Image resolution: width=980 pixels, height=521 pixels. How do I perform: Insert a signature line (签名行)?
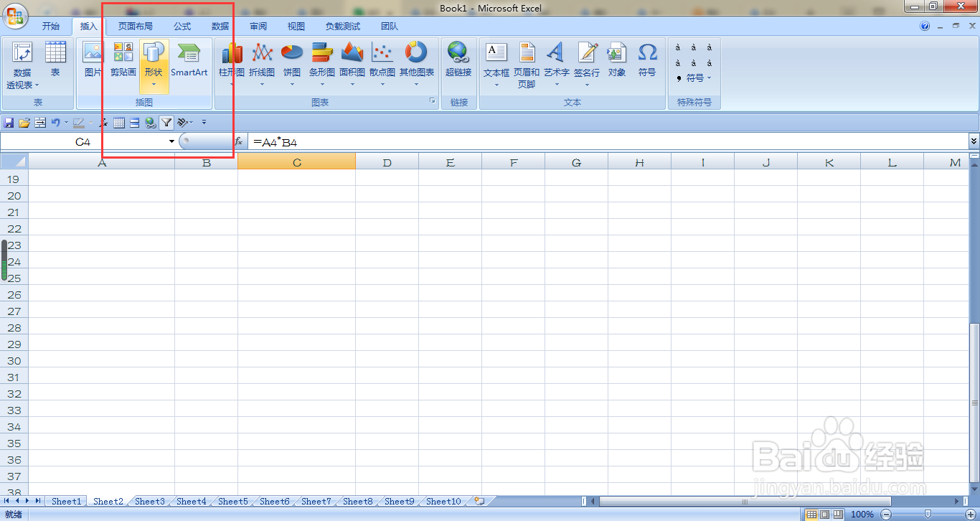tap(587, 65)
